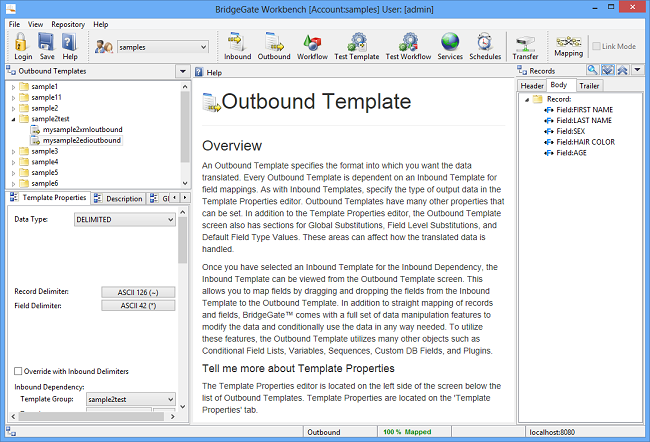Open the Schedules clock tool
Viewport: 650px width, 442px height.
coord(485,46)
